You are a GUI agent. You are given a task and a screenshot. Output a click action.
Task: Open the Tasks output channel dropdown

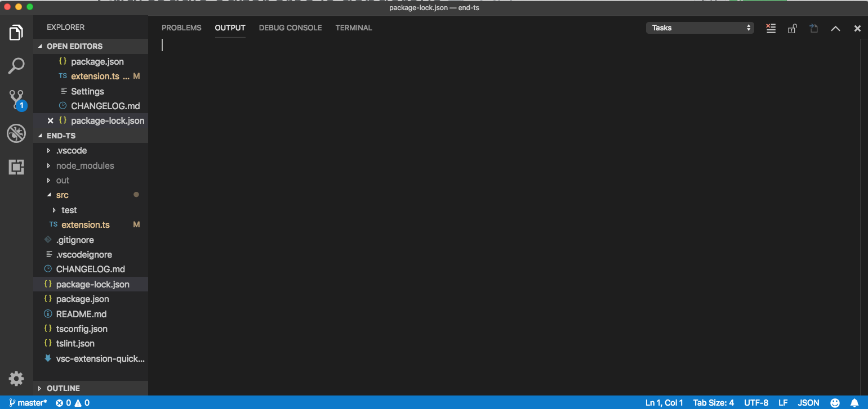pyautogui.click(x=700, y=28)
